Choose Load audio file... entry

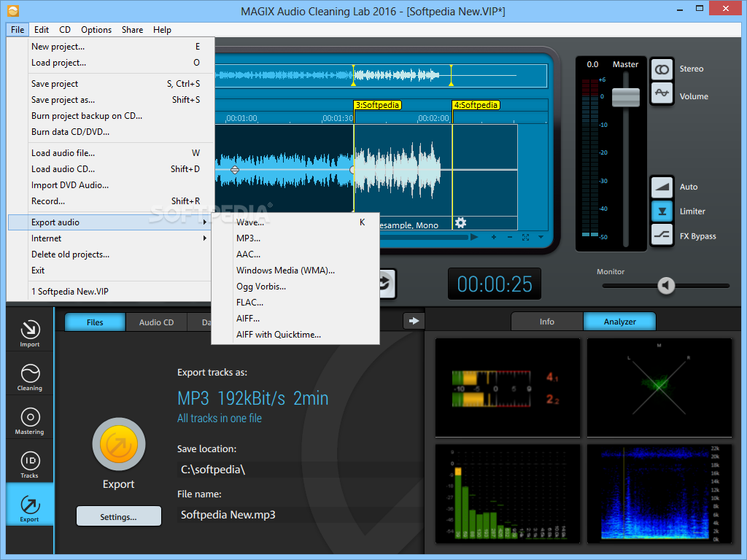coord(111,153)
